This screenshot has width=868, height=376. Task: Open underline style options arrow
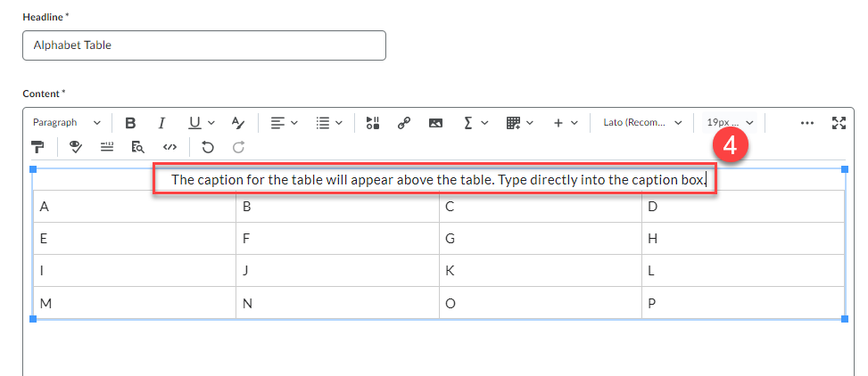point(211,123)
